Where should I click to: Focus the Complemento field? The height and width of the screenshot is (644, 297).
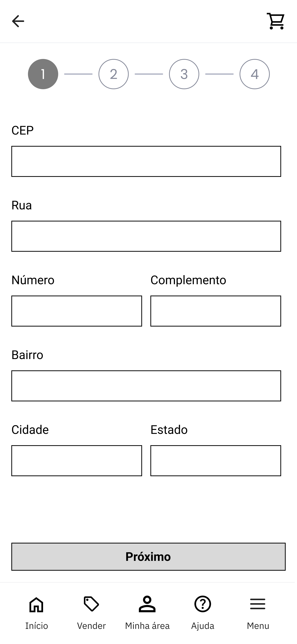pos(216,311)
